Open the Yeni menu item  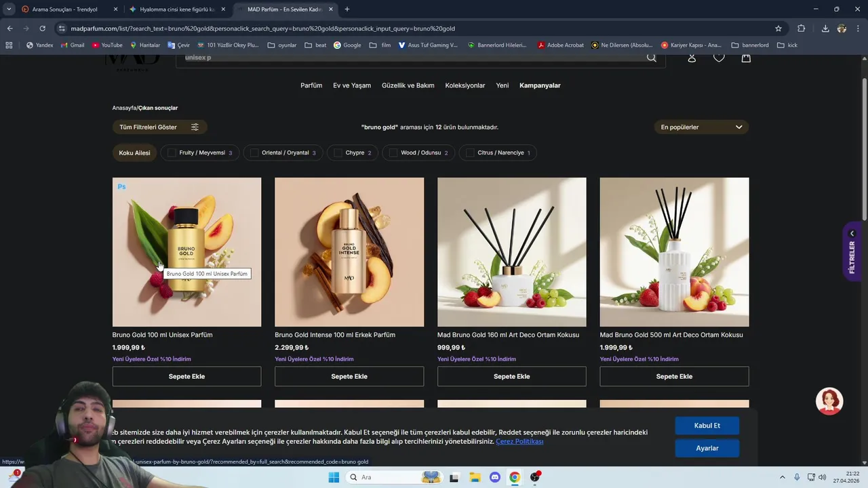click(502, 85)
